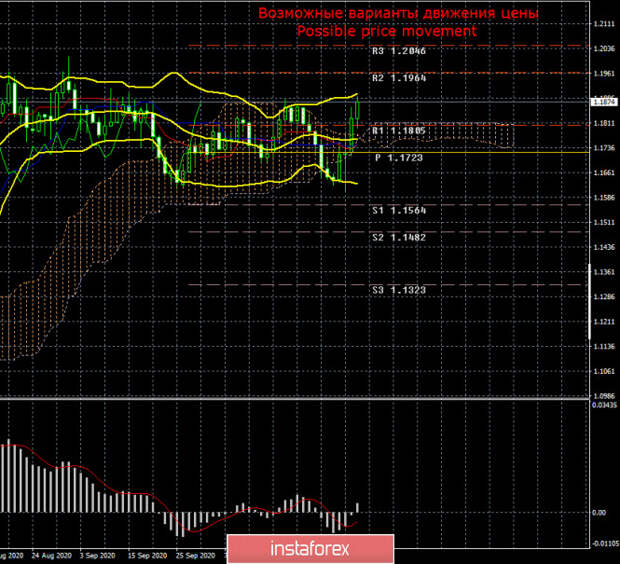Click the 1.1361 price axis value
Screen dimensions: 620x564
(605, 272)
